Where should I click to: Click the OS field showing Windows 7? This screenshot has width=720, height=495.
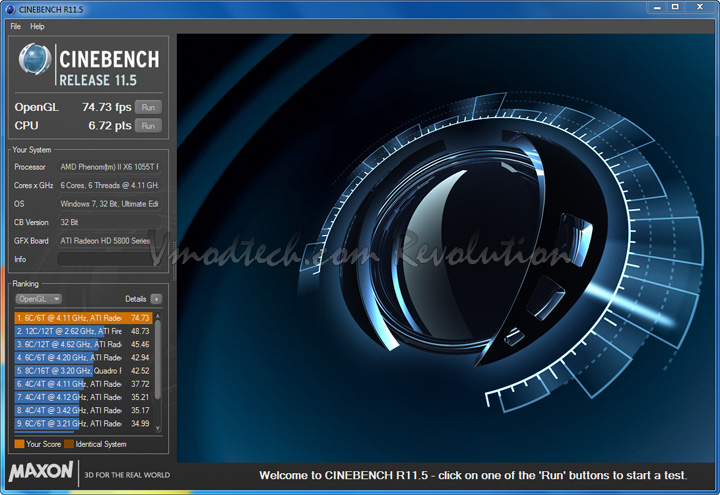pyautogui.click(x=109, y=203)
